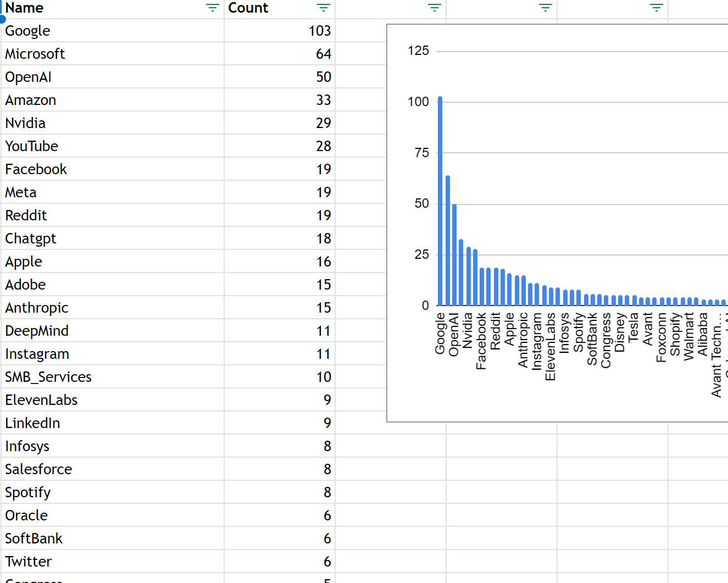Image resolution: width=728 pixels, height=583 pixels.
Task: Click the tall Microsoft bar in chart
Action: click(448, 241)
